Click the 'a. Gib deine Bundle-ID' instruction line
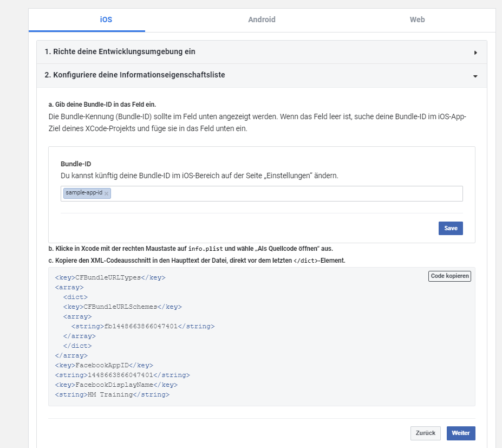This screenshot has width=502, height=448. (x=102, y=105)
